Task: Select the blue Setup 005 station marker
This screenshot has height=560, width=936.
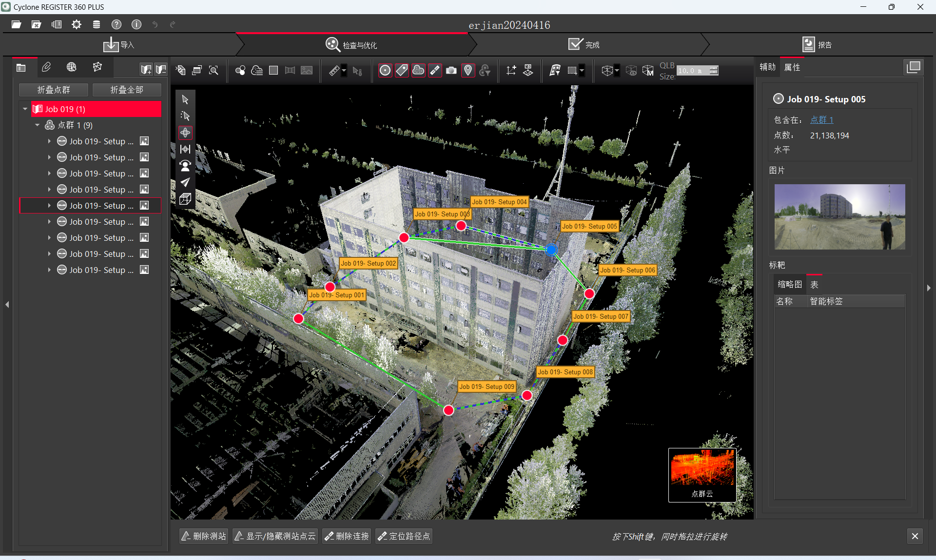Action: click(x=551, y=250)
